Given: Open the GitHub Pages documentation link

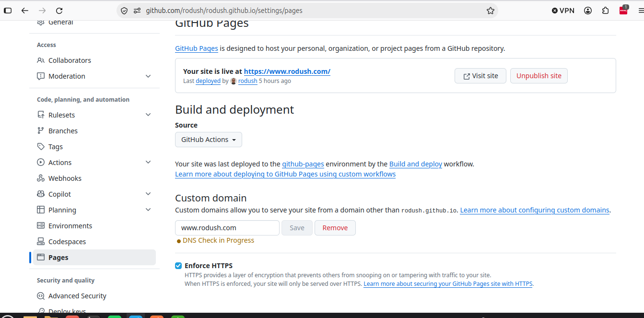Looking at the screenshot, I should coord(197,48).
